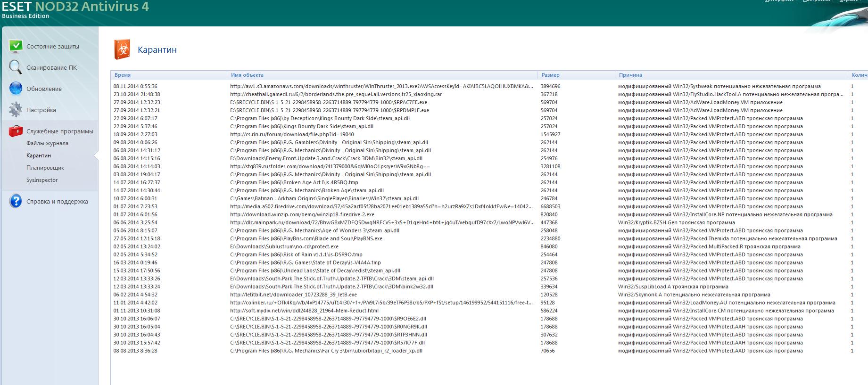Select the $RPDMP1F.exe recycle bin entry
This screenshot has width=868, height=385.
tap(489, 111)
